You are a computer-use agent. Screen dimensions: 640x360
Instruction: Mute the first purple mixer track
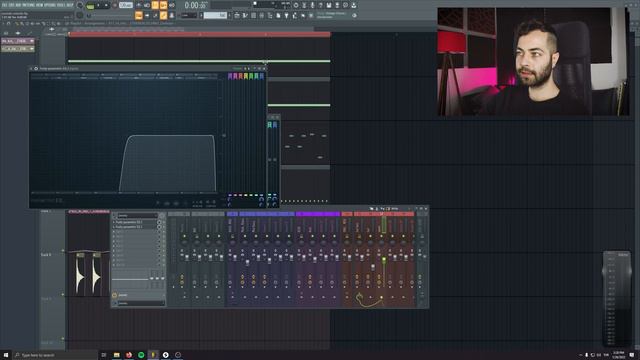pos(233,236)
